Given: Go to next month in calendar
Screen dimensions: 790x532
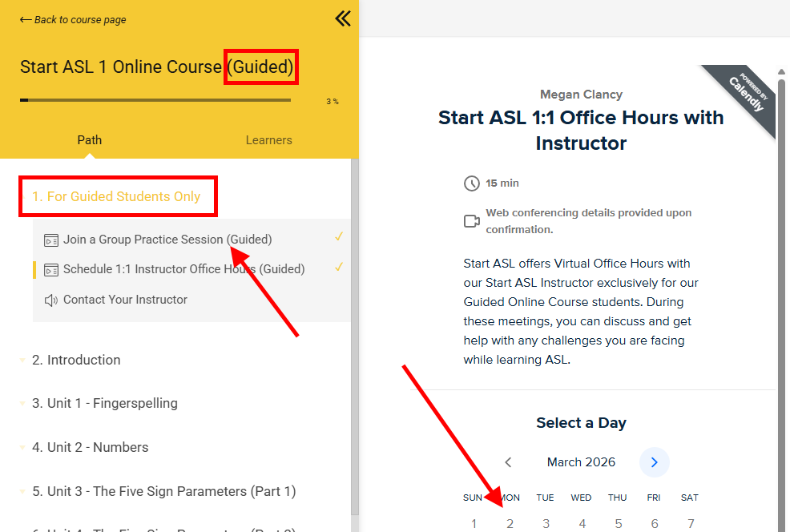Looking at the screenshot, I should 654,462.
